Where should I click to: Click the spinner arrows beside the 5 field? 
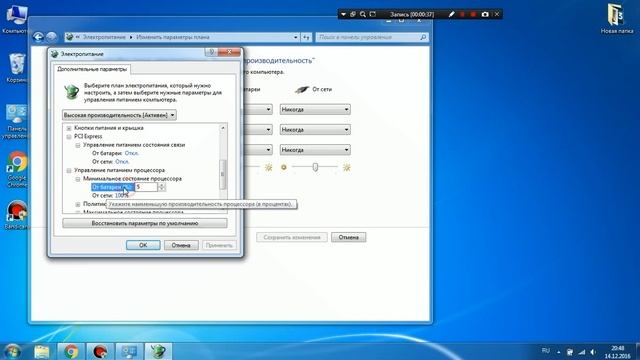[x=162, y=187]
